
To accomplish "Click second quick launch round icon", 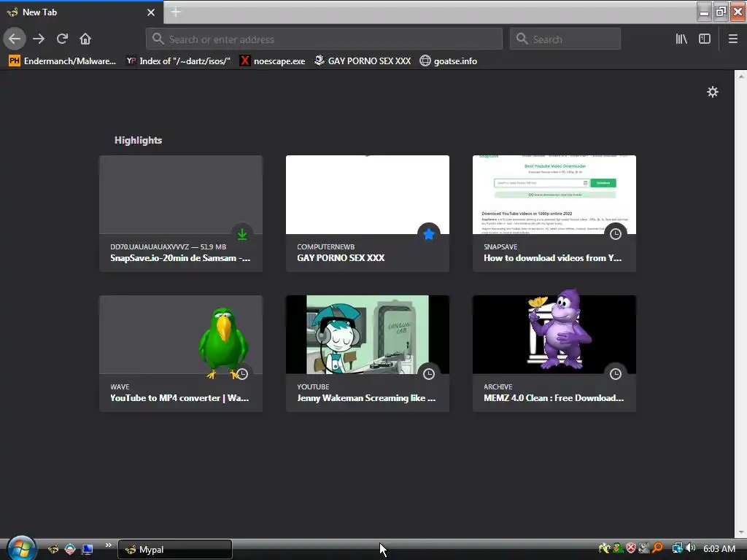I will coord(70,549).
